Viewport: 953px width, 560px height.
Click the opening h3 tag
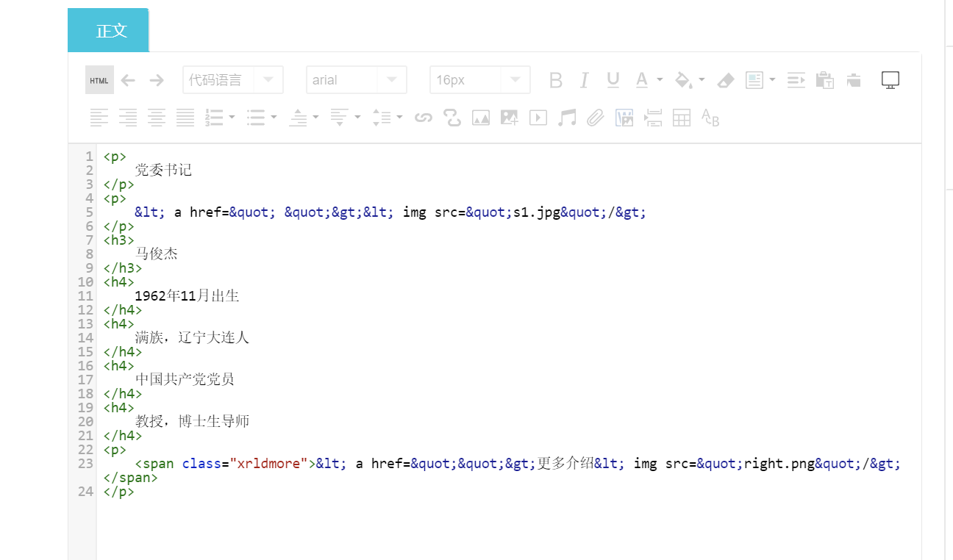pos(119,240)
